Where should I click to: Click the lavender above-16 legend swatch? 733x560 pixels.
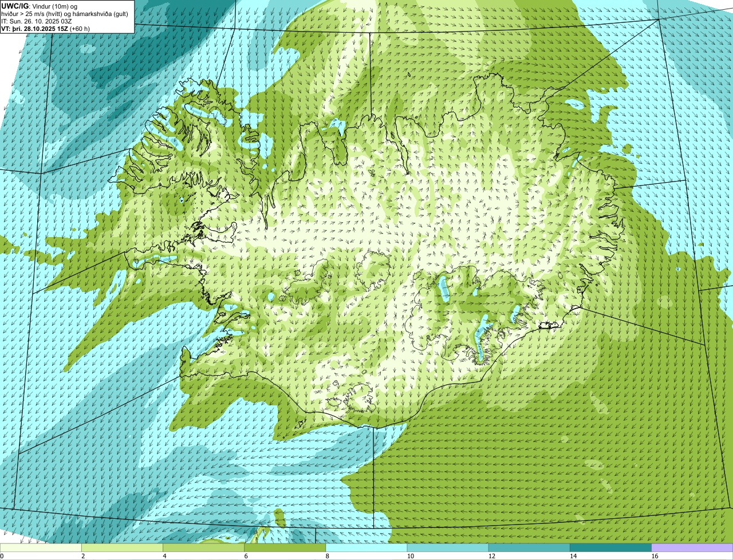coord(692,548)
